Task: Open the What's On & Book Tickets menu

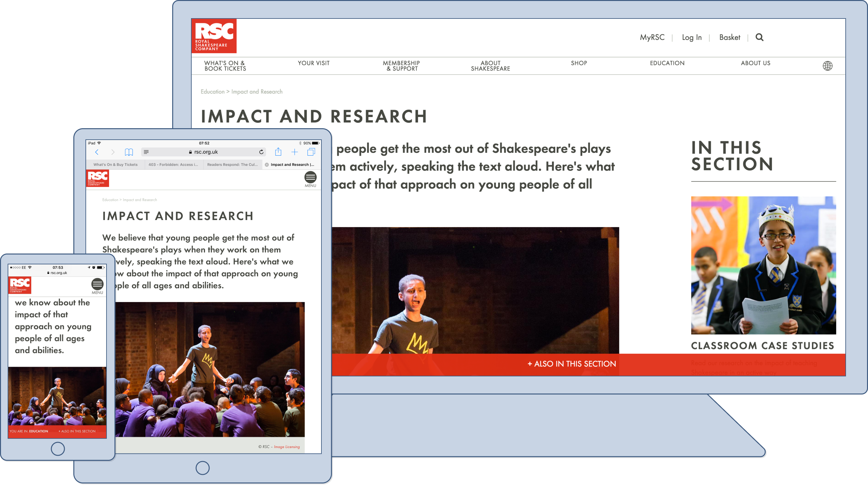Action: pos(225,66)
